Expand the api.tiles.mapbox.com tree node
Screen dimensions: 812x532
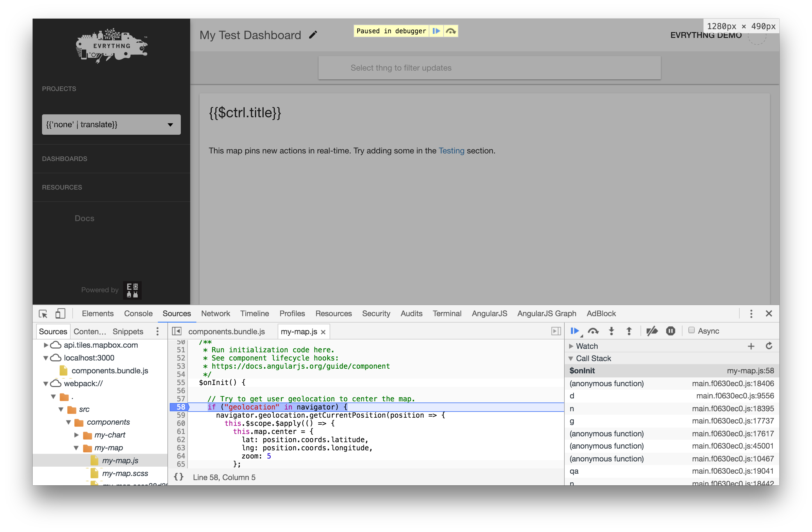(x=45, y=345)
